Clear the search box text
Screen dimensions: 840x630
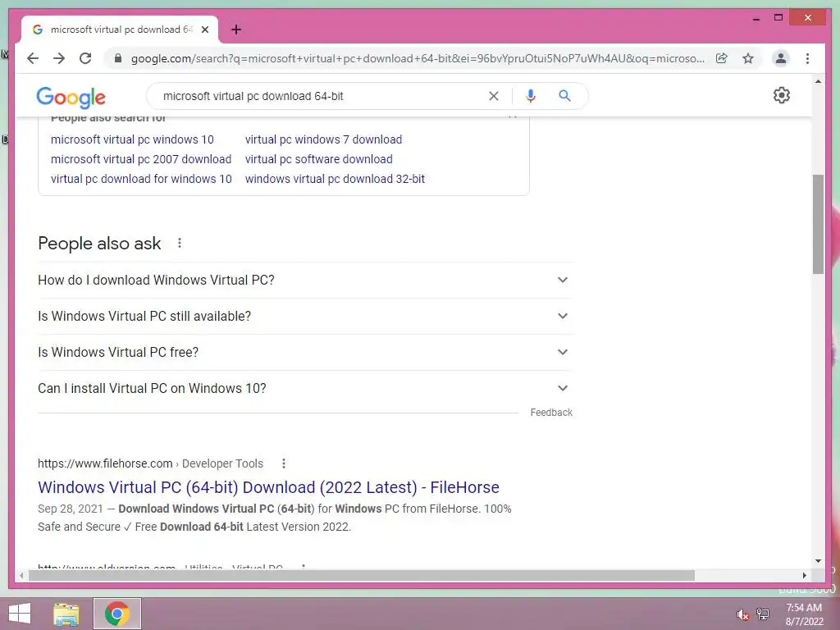493,96
